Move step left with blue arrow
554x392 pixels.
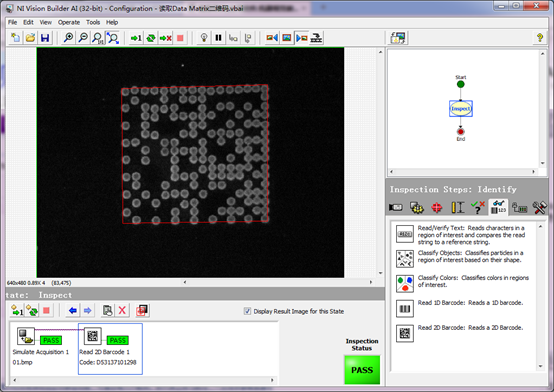(73, 311)
